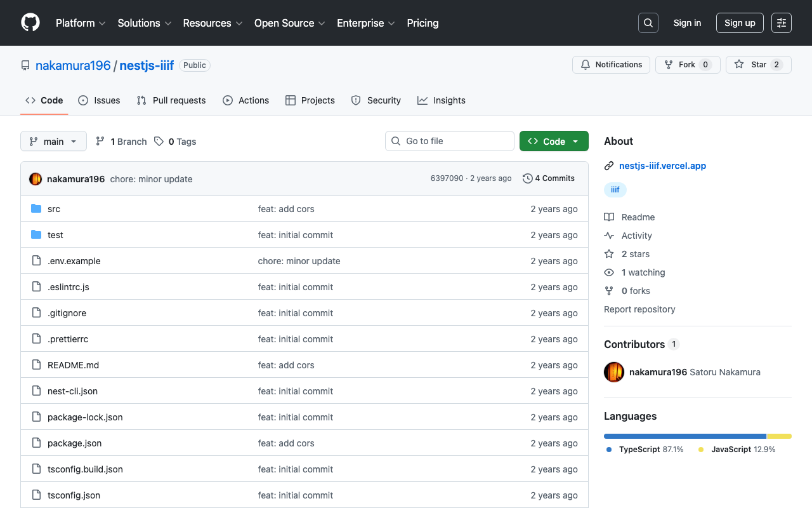Click the Notifications bell icon
Screen dimensions: 812x508
pyautogui.click(x=584, y=64)
